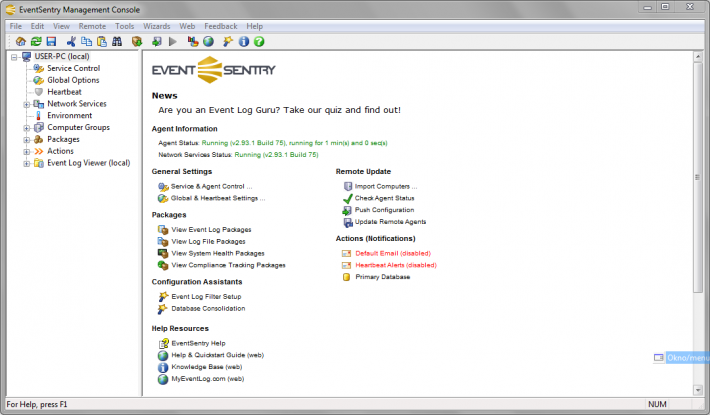Click the vertical scrollbar down arrow
This screenshot has height=415, width=710.
coord(697,390)
